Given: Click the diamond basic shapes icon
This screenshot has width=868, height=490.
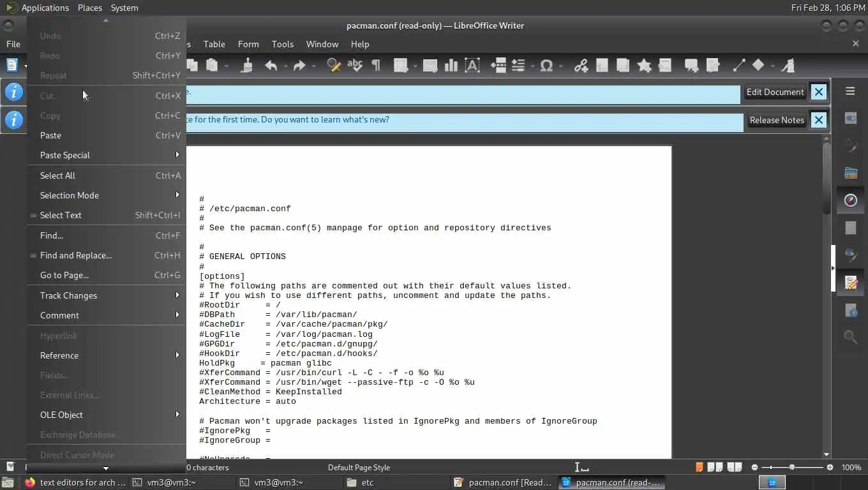Looking at the screenshot, I should (758, 65).
